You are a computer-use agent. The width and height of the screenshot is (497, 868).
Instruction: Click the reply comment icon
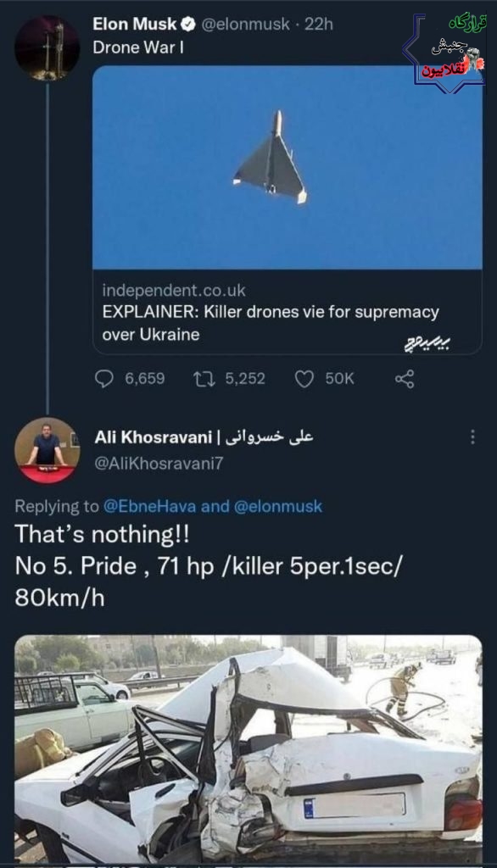(x=104, y=379)
